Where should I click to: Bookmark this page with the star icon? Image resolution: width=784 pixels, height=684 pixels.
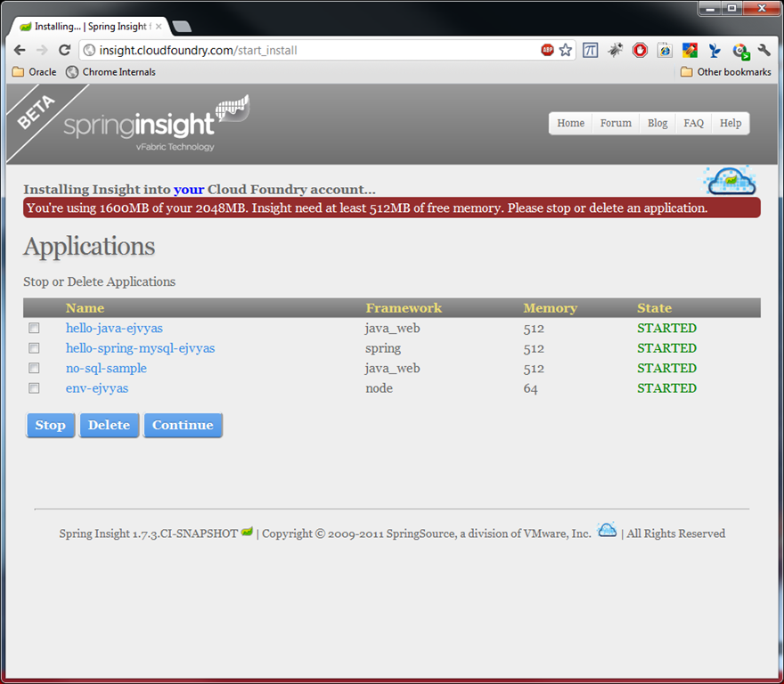pyautogui.click(x=566, y=50)
